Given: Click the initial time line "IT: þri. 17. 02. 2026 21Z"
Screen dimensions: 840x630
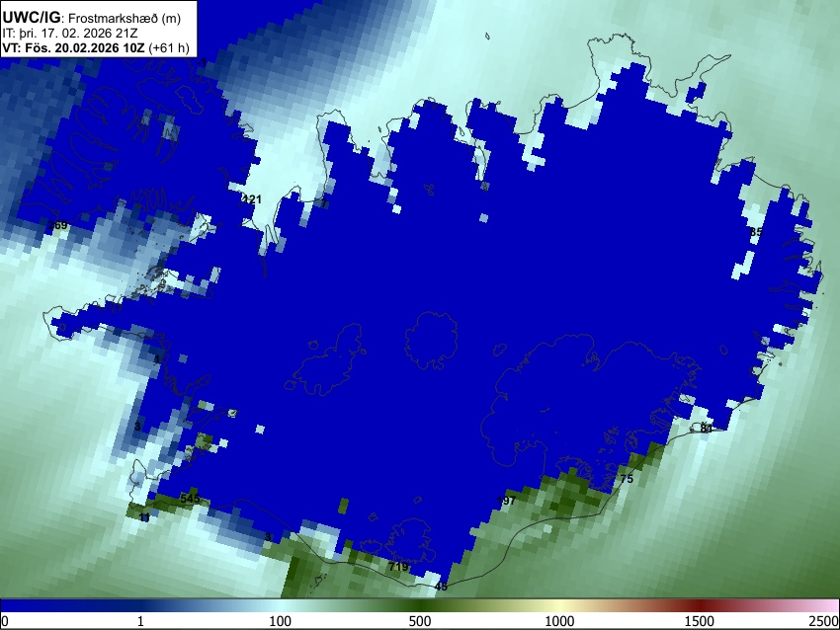Looking at the screenshot, I should [70, 34].
